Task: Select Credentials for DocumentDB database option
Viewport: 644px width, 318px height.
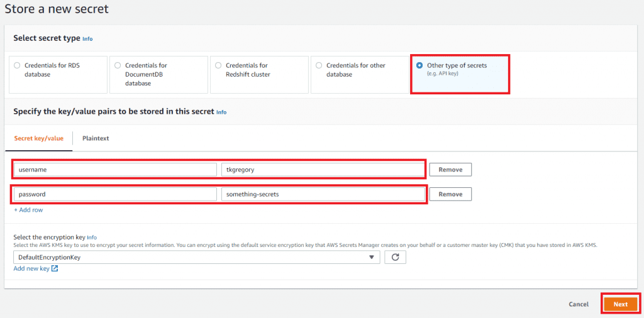Action: tap(118, 65)
